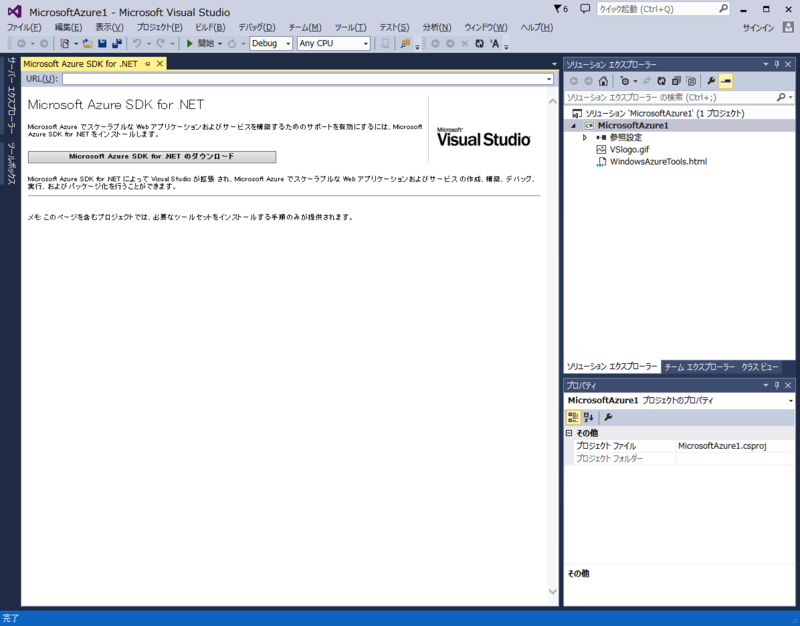Screen dimensions: 800x626
Task: Click Microsoft Azure SDK for .NET download button
Action: 152,157
